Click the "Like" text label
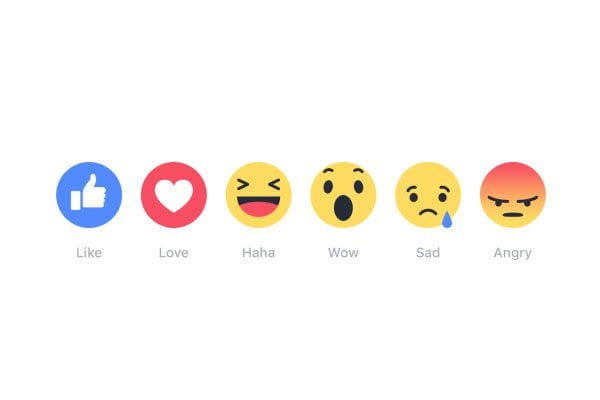 pyautogui.click(x=89, y=253)
